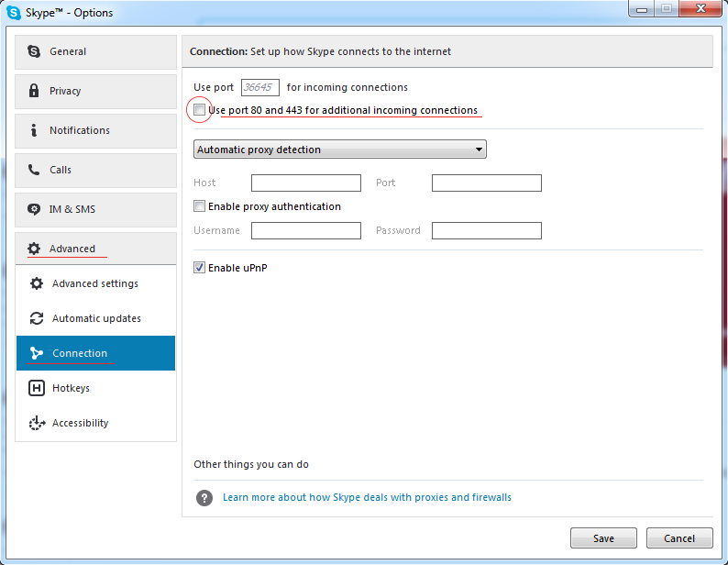
Task: Click the Hotkeys H icon
Action: tap(37, 388)
